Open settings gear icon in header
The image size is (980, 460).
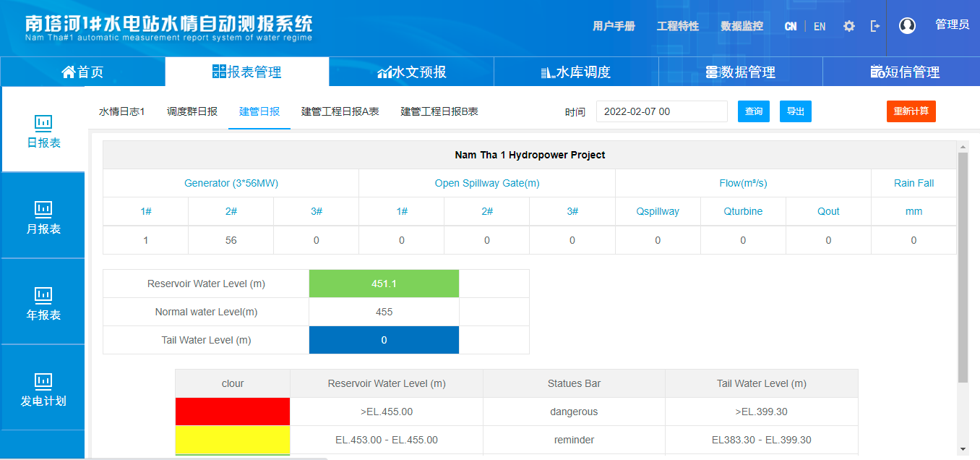(x=849, y=26)
